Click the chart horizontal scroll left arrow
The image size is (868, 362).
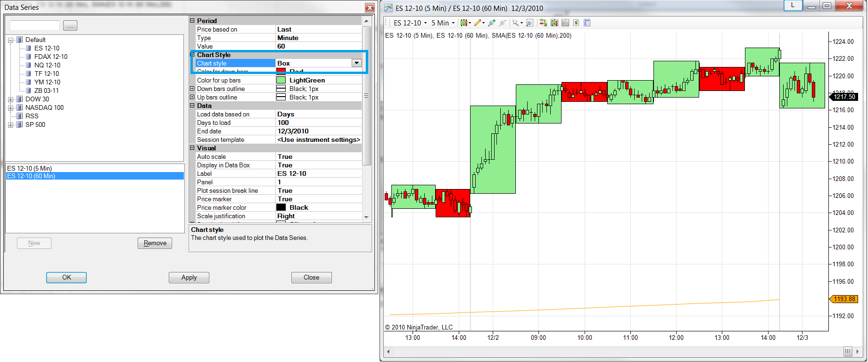[388, 352]
